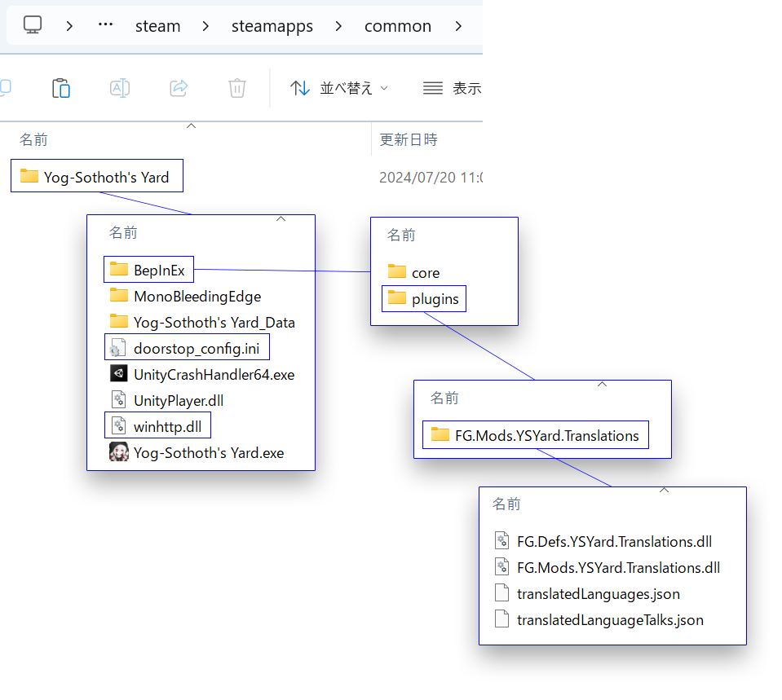Click the share icon in toolbar

[x=179, y=88]
